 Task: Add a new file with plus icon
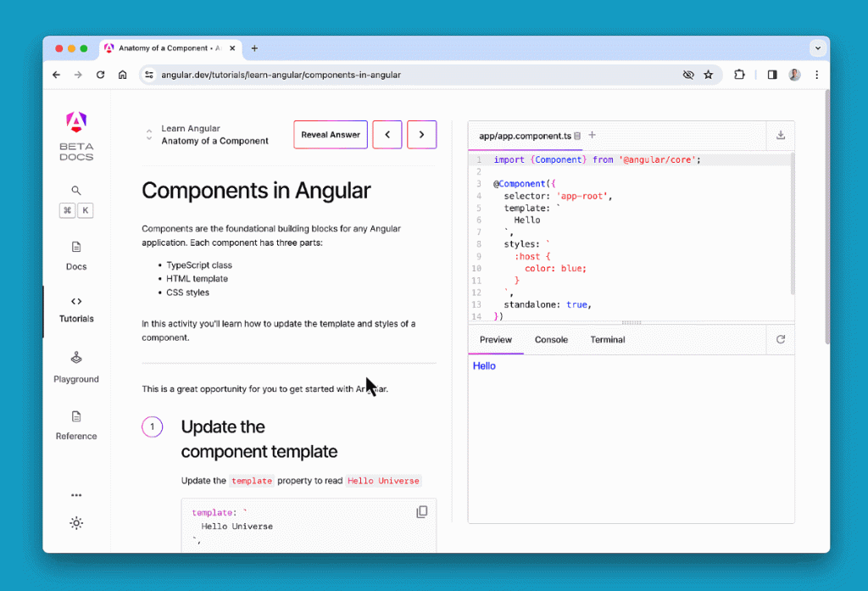[x=592, y=135]
